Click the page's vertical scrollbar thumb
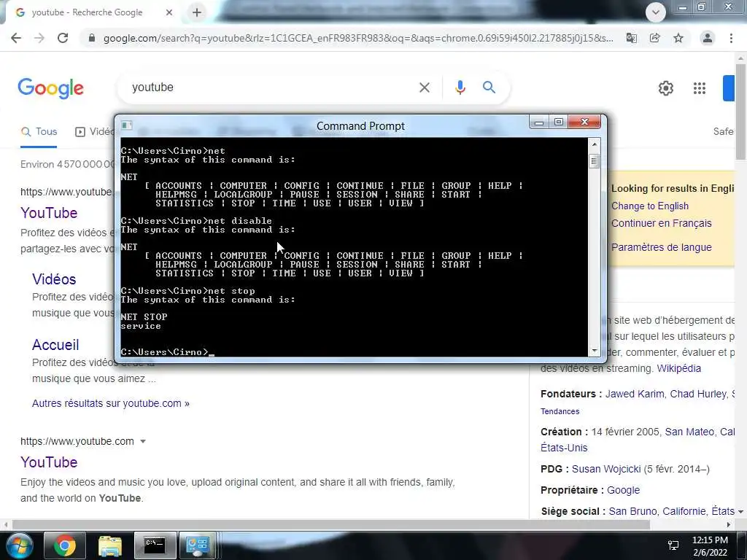Viewport: 747px width, 560px height. point(741,112)
